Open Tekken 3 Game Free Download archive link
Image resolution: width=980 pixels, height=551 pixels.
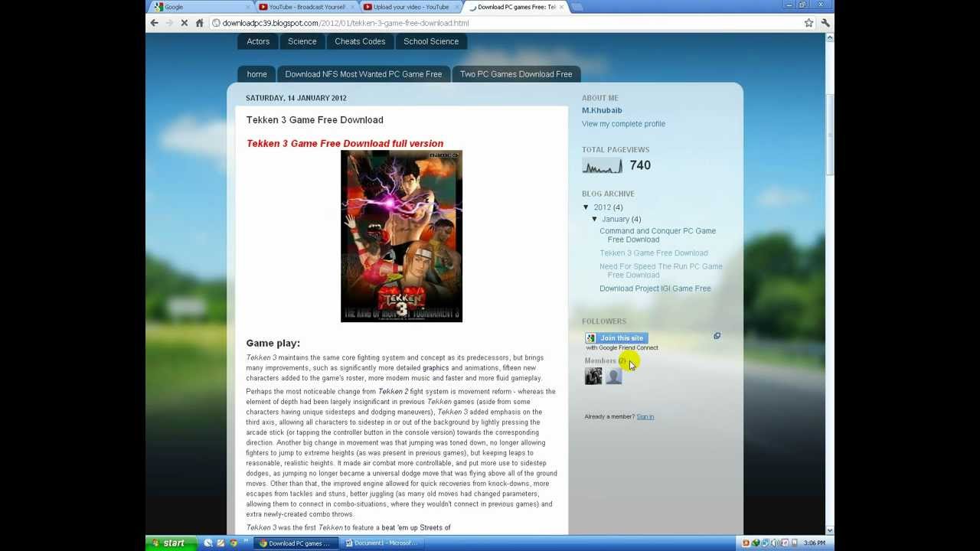(654, 253)
